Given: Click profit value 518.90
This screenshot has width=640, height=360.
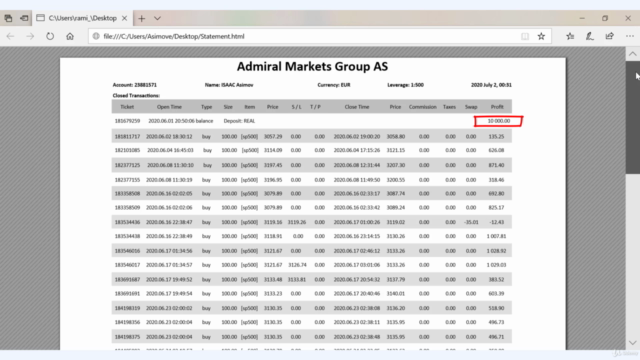Looking at the screenshot, I should pos(496,308).
